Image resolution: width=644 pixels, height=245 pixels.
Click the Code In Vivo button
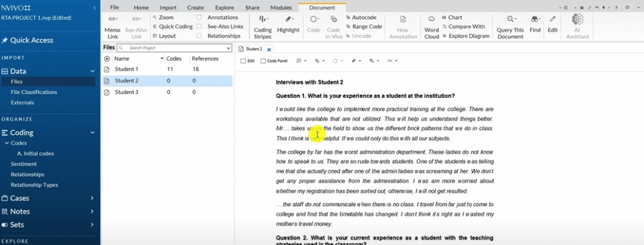333,27
